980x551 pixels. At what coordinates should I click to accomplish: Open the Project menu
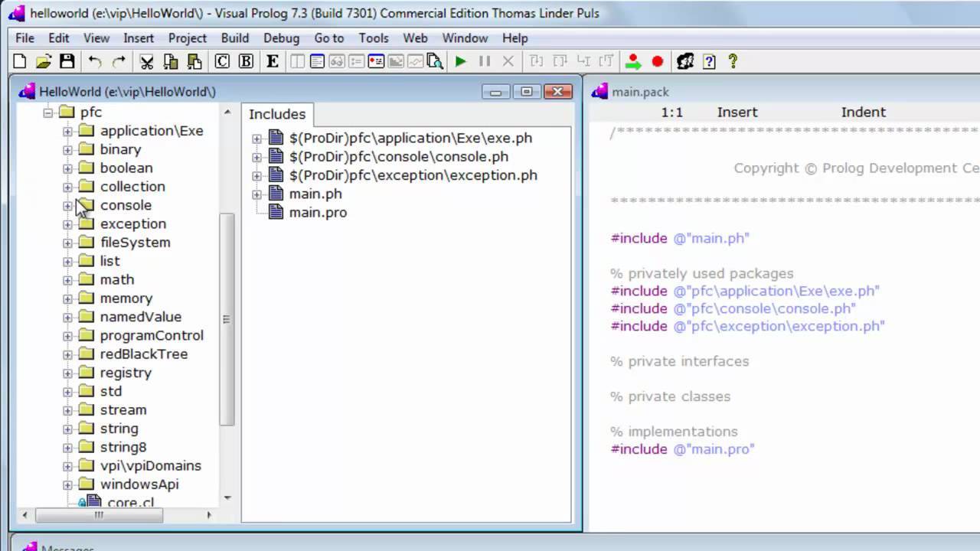(188, 37)
